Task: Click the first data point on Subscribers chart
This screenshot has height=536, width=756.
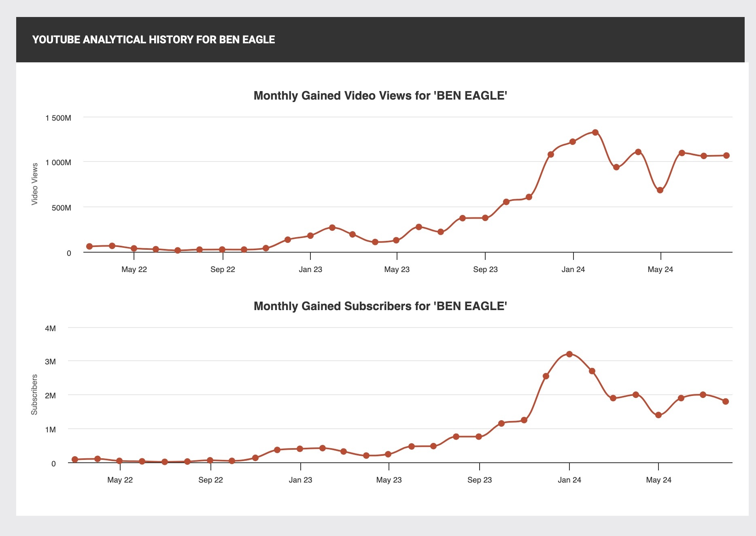Action: [x=75, y=459]
